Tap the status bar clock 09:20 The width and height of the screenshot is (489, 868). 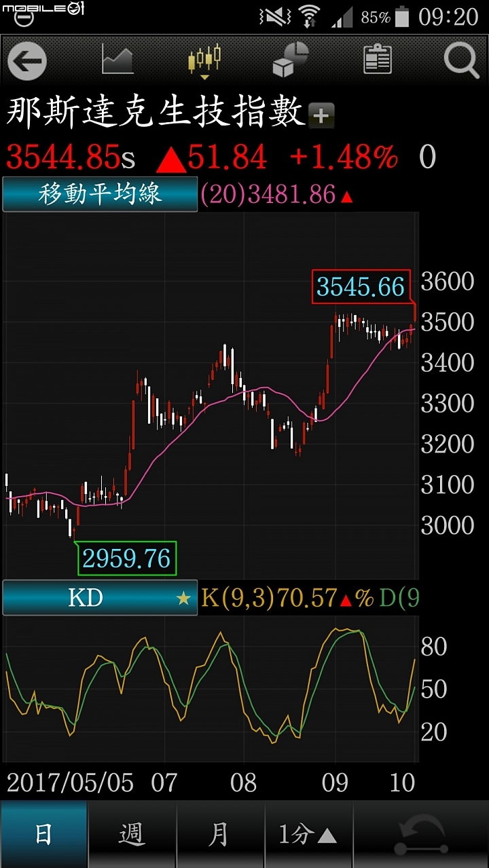pos(448,16)
